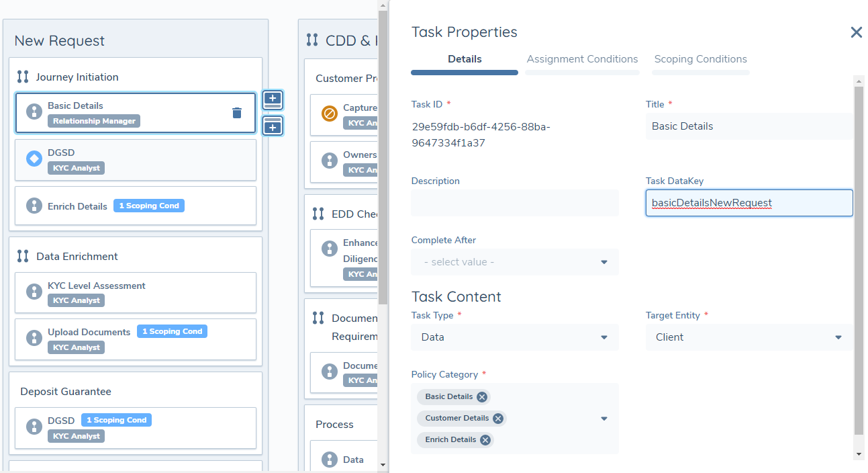
Task: Delete the Basic Details task using the trash icon
Action: [x=236, y=113]
